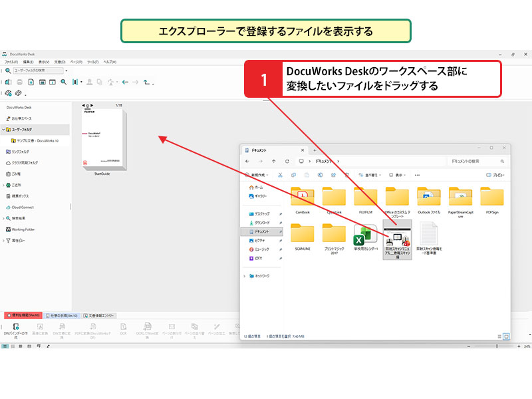The image size is (532, 399).
Task: Open the 表示 view dropdown in Explorer
Action: tap(398, 175)
